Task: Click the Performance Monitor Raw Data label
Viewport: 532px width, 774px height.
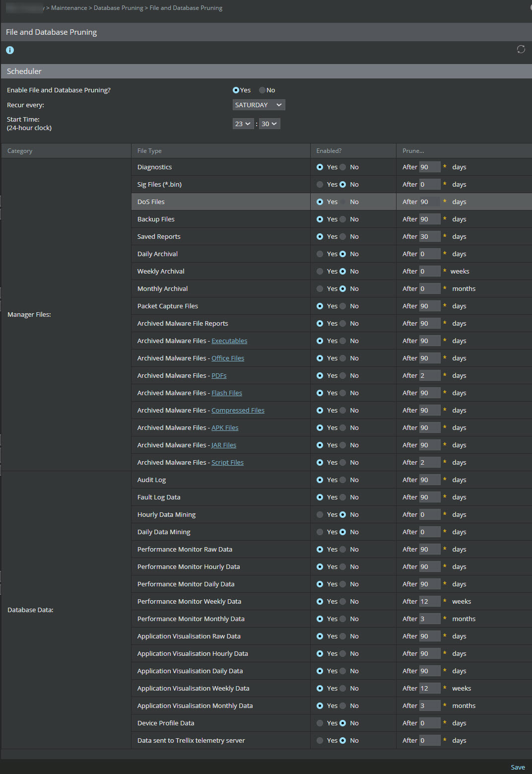Action: [x=185, y=549]
